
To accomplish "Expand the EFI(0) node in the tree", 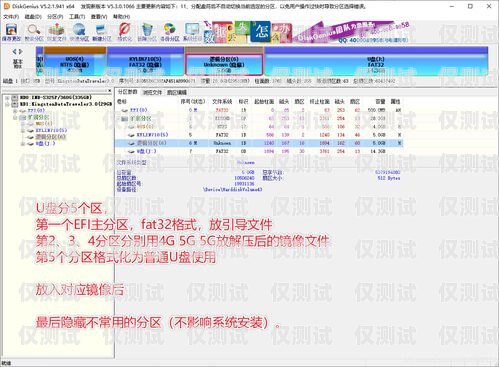I will pyautogui.click(x=15, y=110).
